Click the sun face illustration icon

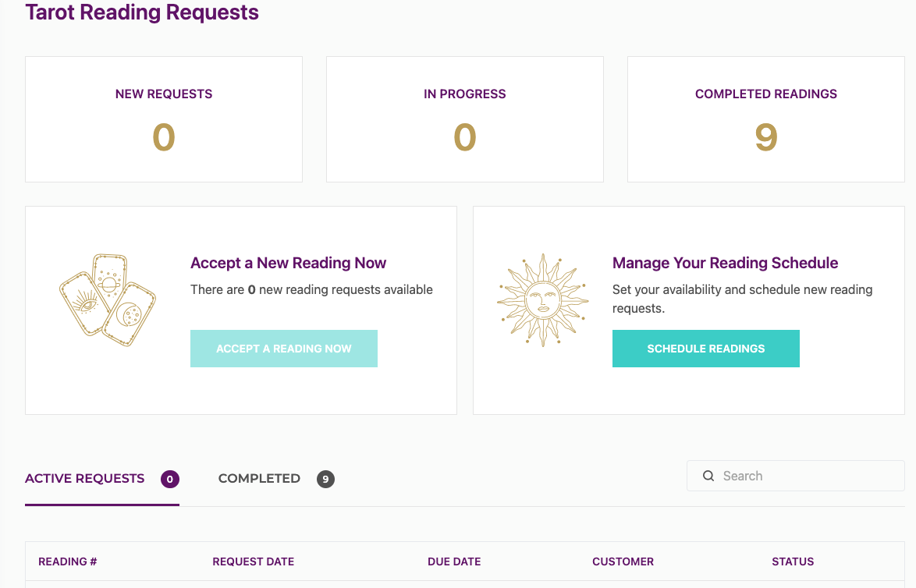coord(543,300)
